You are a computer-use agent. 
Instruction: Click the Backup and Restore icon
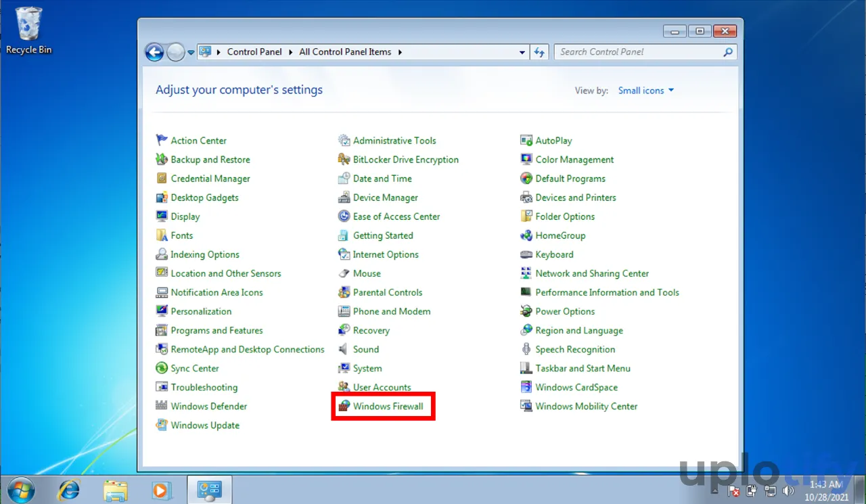pos(162,159)
